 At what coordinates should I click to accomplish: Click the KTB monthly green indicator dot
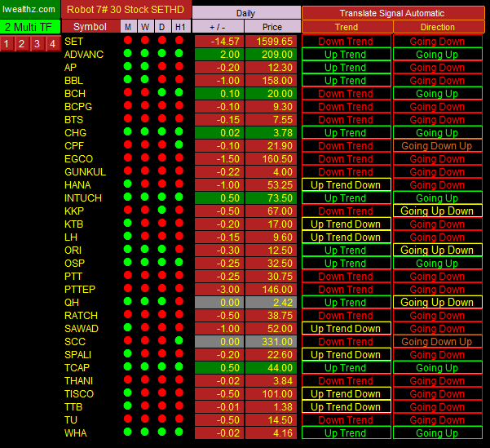pos(128,223)
